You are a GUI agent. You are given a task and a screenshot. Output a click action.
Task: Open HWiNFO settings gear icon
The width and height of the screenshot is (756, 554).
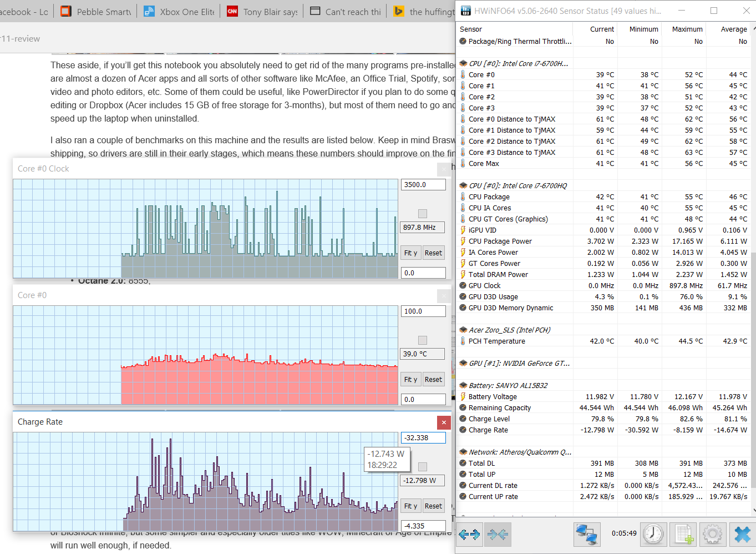[712, 535]
